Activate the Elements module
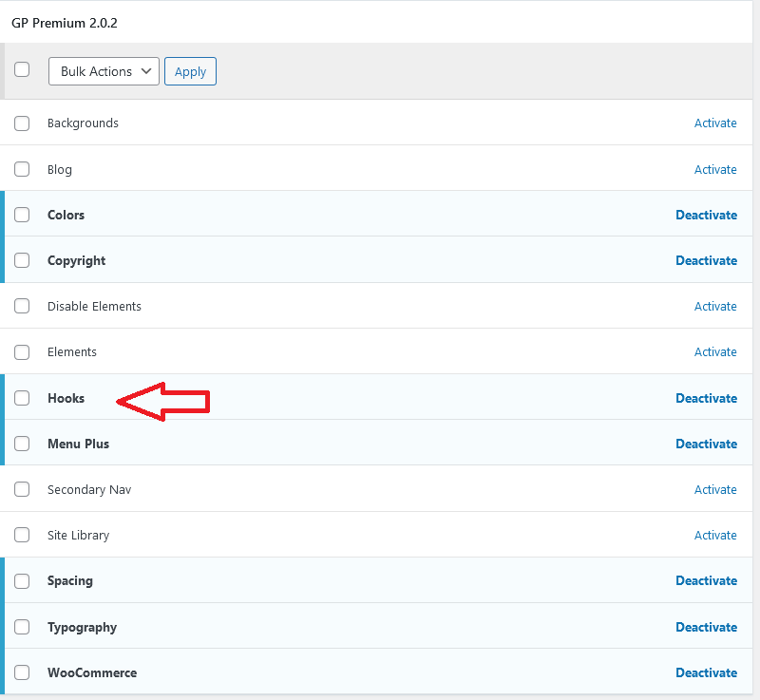The image size is (760, 700). [x=715, y=351]
